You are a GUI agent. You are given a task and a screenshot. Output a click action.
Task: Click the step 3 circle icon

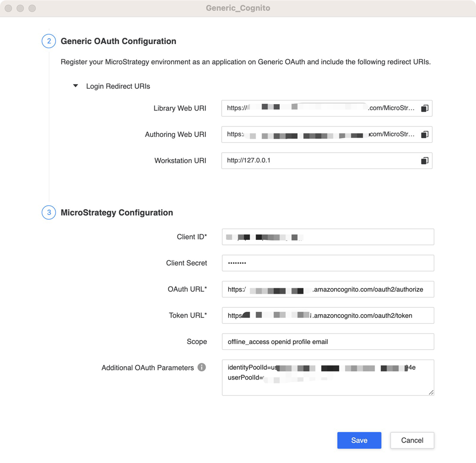coord(49,213)
